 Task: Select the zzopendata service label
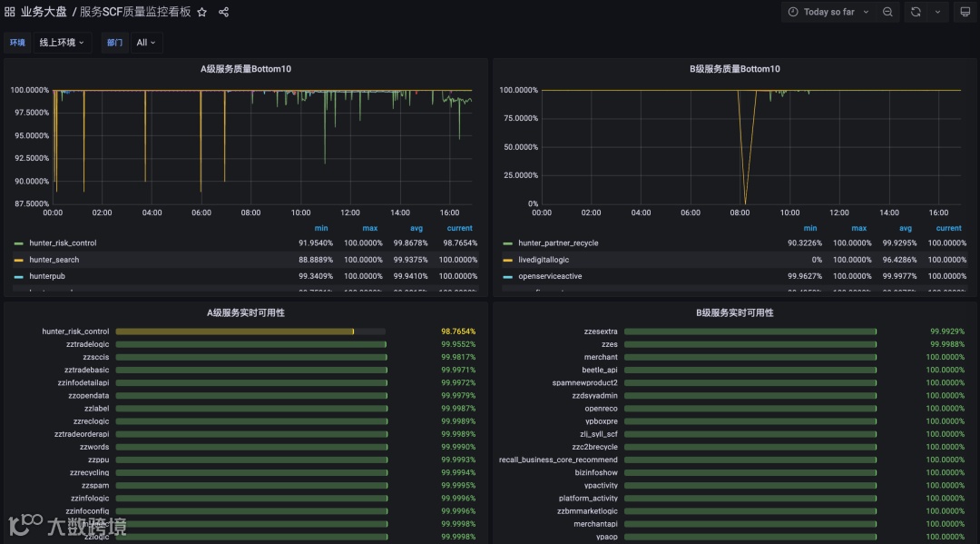point(88,396)
